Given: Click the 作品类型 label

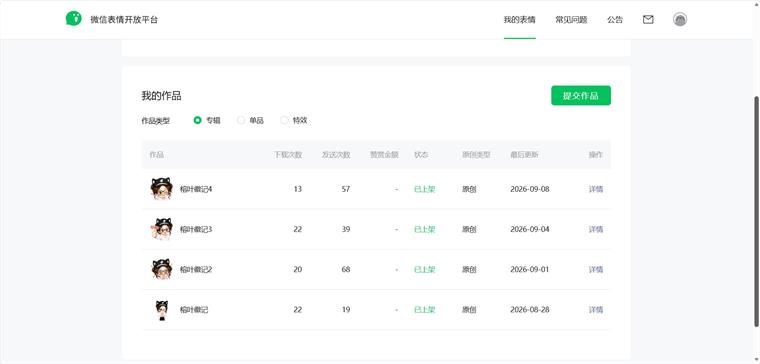Looking at the screenshot, I should pos(156,121).
